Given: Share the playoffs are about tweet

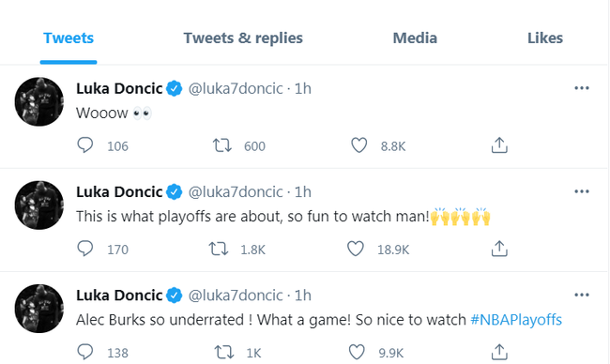Looking at the screenshot, I should click(x=499, y=249).
